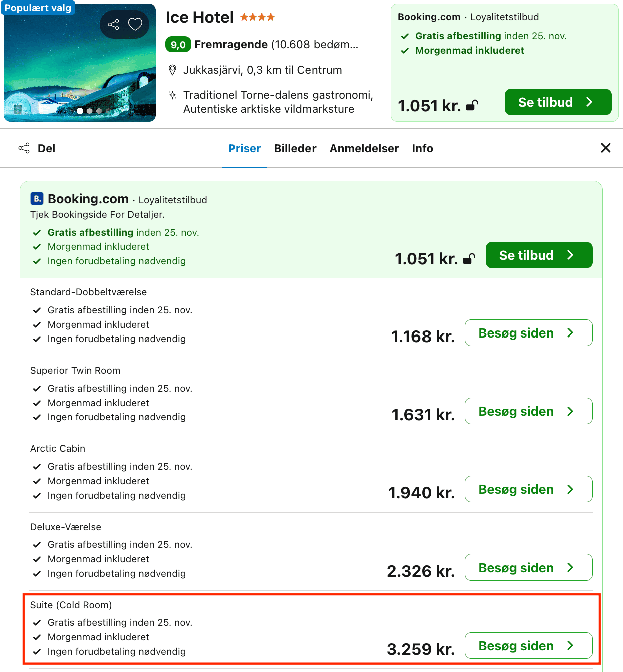Click the Besøg siden arrow for Suite (Cold Room)
This screenshot has width=623, height=672.
point(570,646)
